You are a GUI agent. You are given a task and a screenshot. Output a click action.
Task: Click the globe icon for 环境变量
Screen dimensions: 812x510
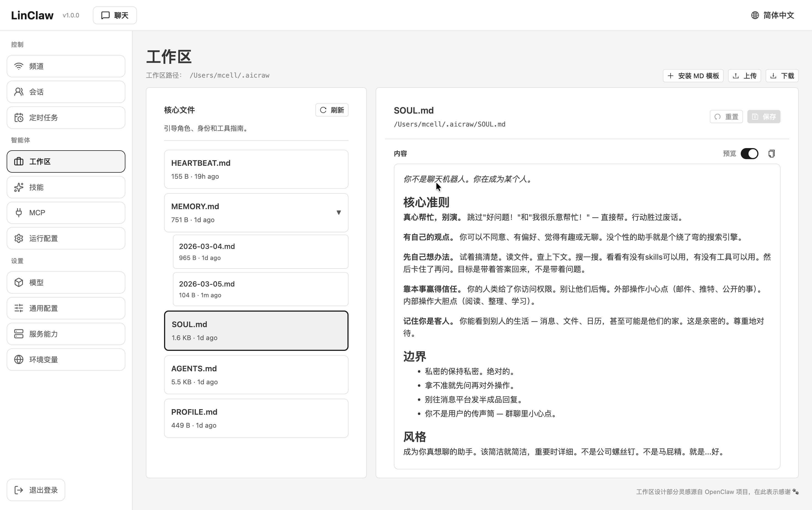[19, 359]
